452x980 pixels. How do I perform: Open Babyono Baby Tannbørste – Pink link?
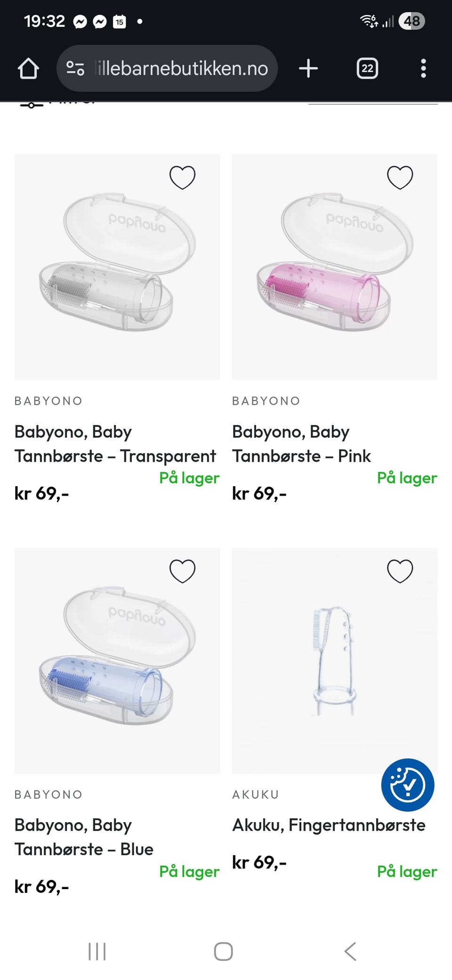pyautogui.click(x=301, y=444)
